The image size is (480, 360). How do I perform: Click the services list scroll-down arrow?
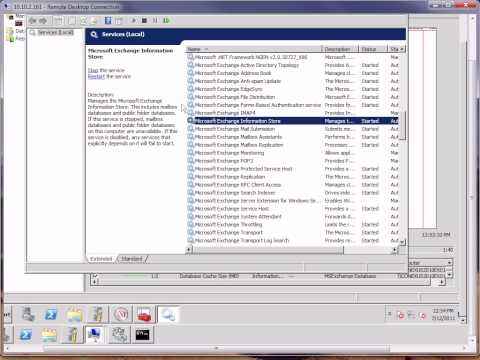pos(402,242)
